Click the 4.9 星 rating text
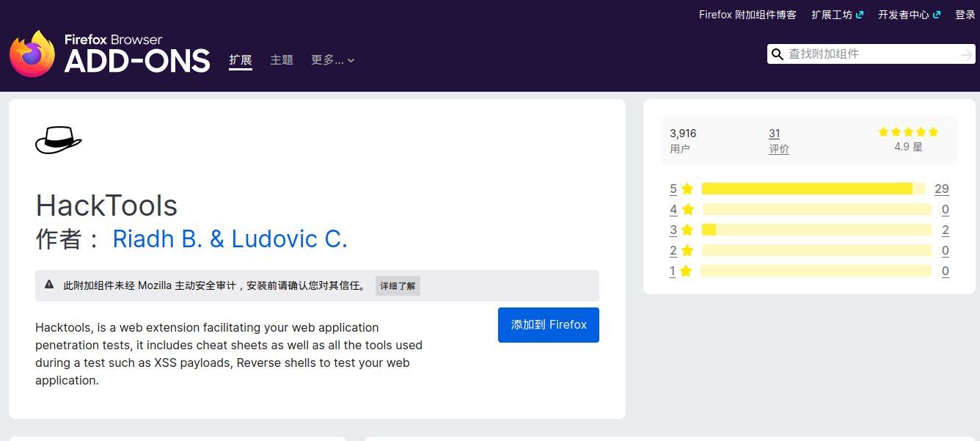The height and width of the screenshot is (441, 980). click(908, 147)
